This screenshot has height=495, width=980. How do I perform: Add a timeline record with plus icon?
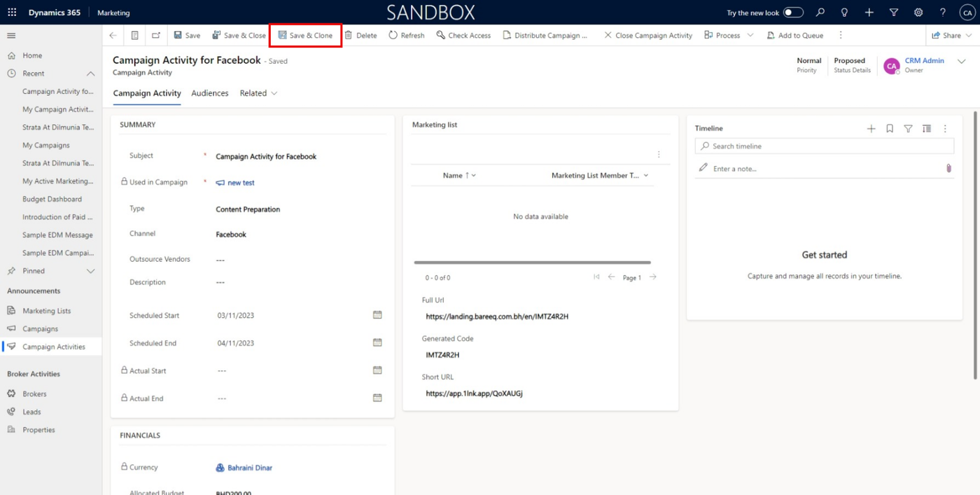coord(871,129)
